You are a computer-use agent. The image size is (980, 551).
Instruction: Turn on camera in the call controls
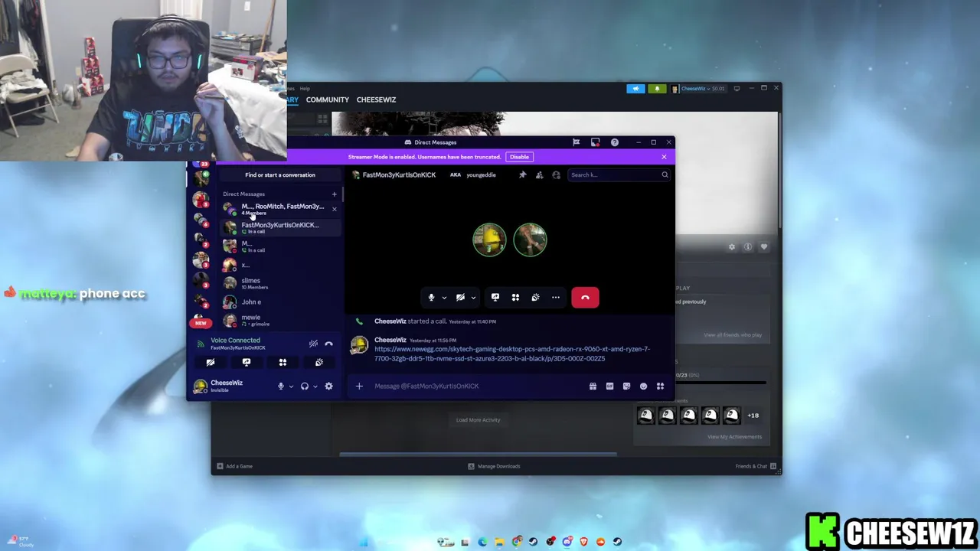(x=460, y=298)
